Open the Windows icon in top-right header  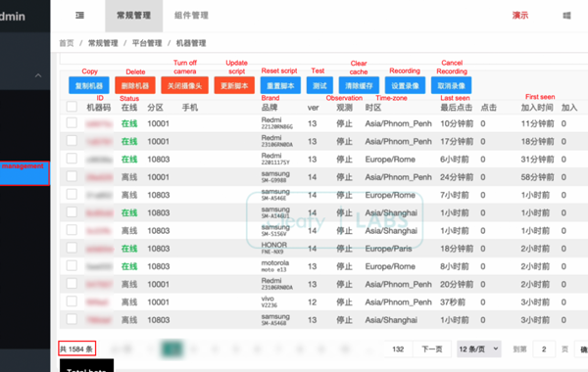[x=566, y=16]
